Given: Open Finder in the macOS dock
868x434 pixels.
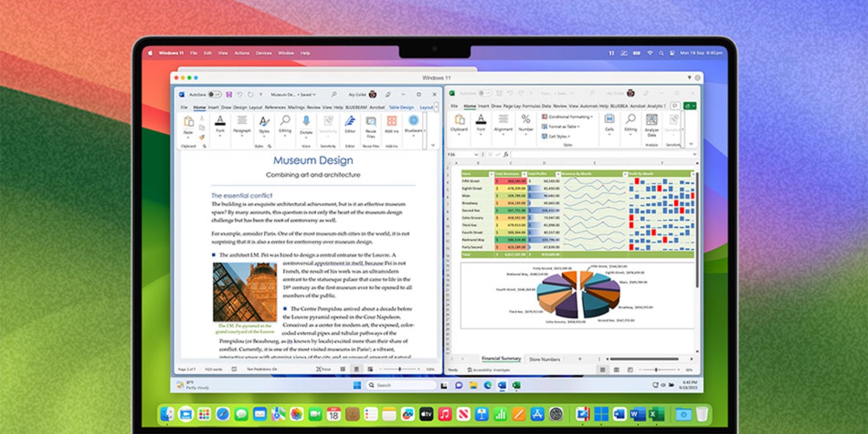Looking at the screenshot, I should [x=167, y=414].
